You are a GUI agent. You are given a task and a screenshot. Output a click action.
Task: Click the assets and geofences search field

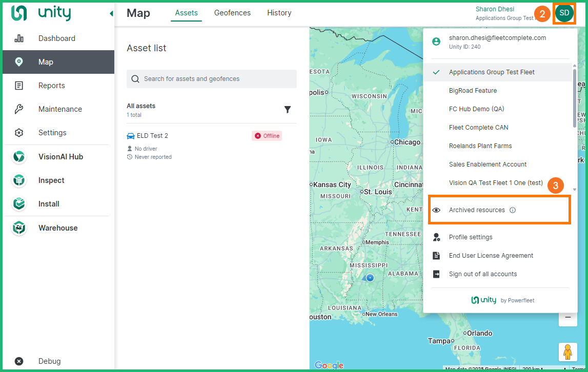[212, 79]
